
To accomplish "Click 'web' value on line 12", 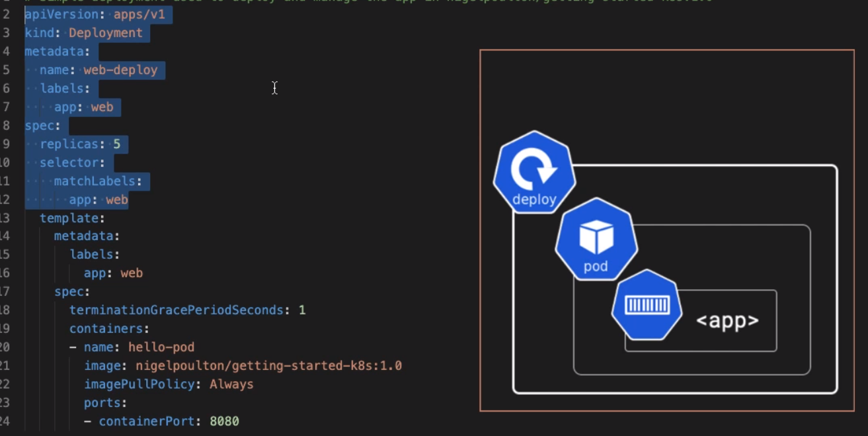I will [117, 199].
